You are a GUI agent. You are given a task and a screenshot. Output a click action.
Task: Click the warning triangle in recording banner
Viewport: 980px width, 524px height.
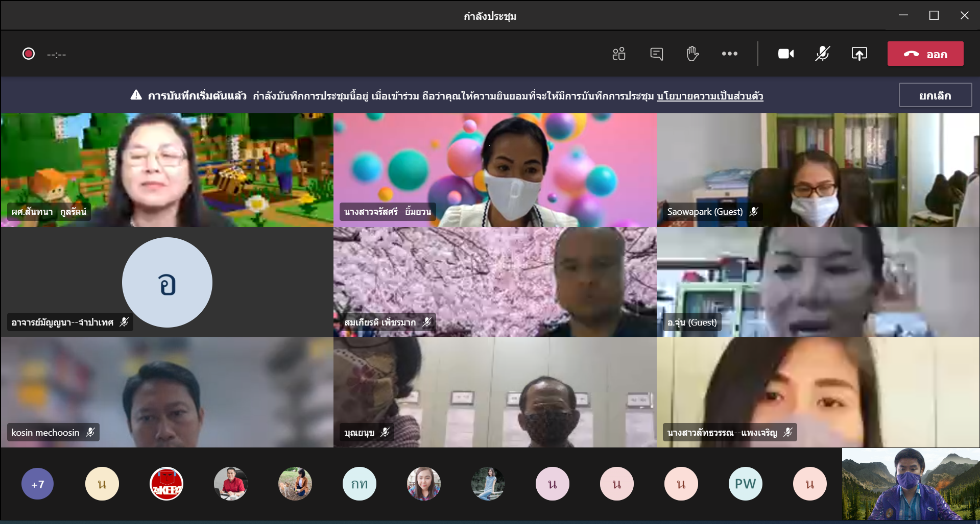click(136, 95)
